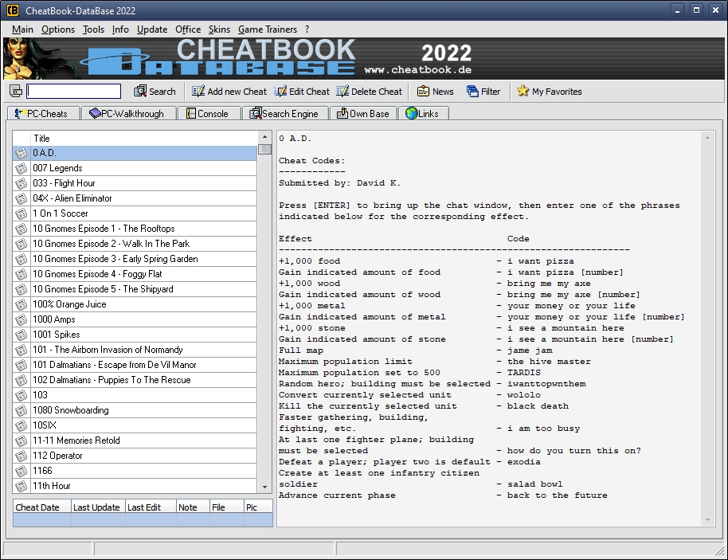This screenshot has width=728, height=560.
Task: Click the icon beside 1001 Spikes
Action: click(x=21, y=335)
